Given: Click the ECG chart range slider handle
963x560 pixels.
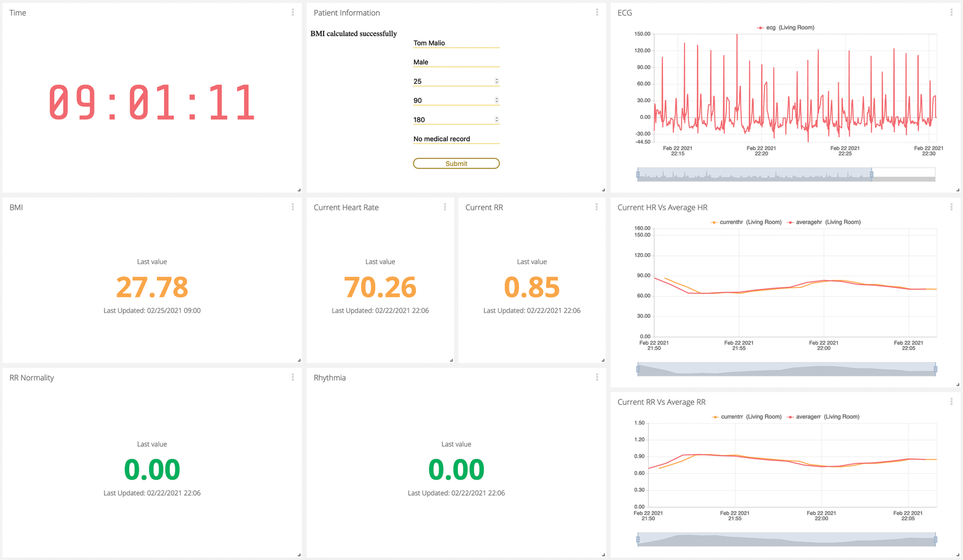Looking at the screenshot, I should pyautogui.click(x=872, y=174).
